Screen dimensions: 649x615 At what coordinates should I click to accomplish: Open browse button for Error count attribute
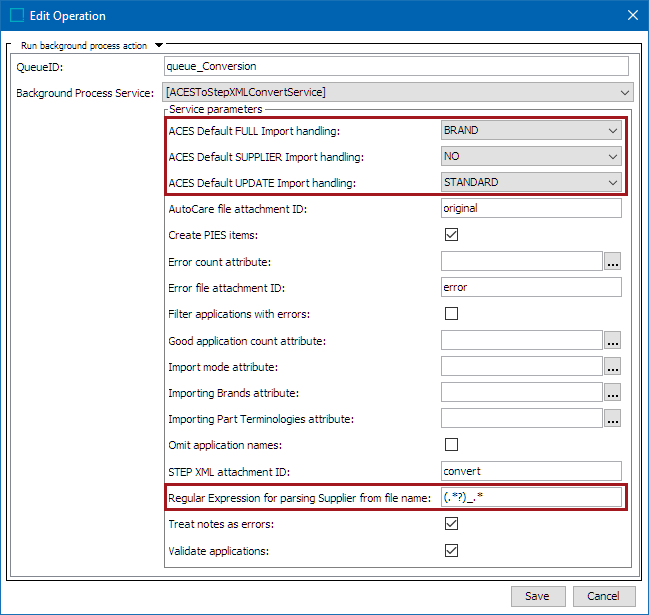[x=613, y=261]
